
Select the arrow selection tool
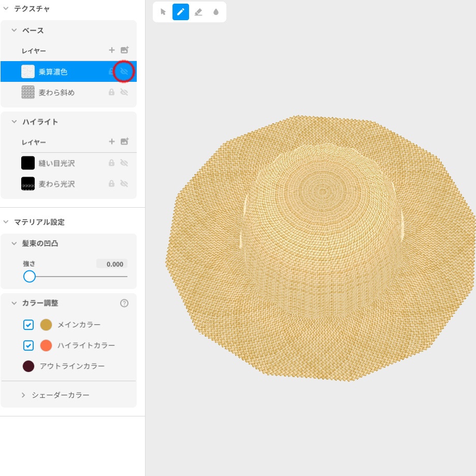coord(163,12)
